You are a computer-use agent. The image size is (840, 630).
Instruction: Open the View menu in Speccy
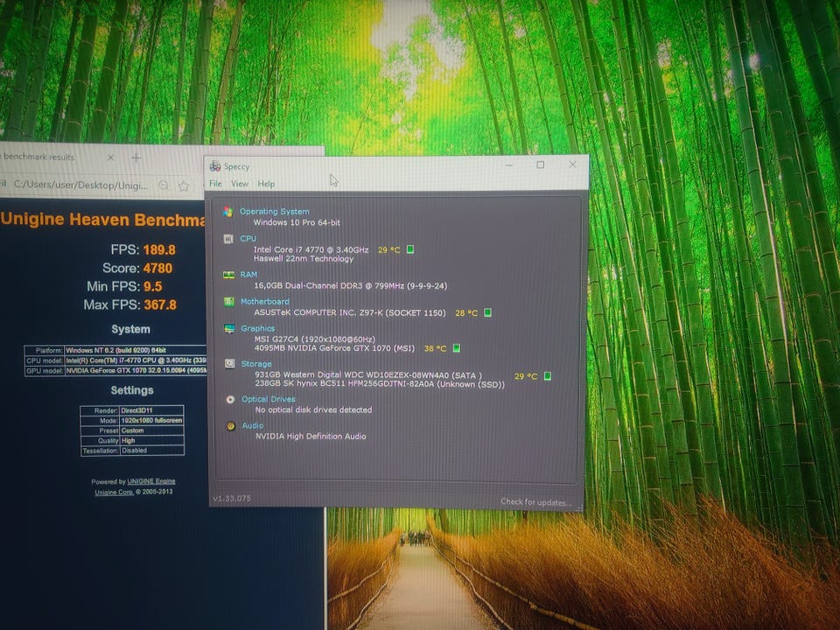240,184
